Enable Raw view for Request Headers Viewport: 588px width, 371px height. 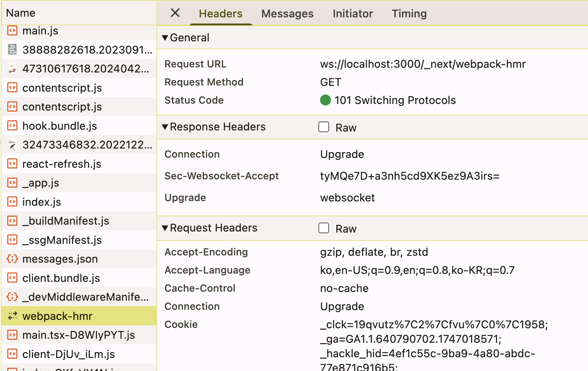pos(324,228)
